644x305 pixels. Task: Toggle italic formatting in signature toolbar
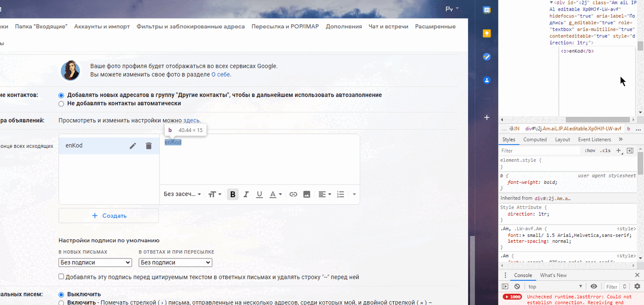[246, 194]
